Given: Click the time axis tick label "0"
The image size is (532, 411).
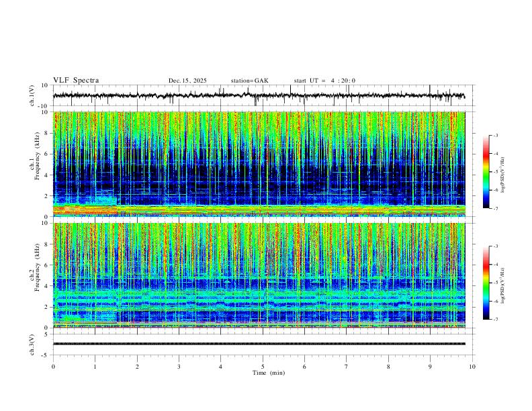Looking at the screenshot, I should click(53, 367).
